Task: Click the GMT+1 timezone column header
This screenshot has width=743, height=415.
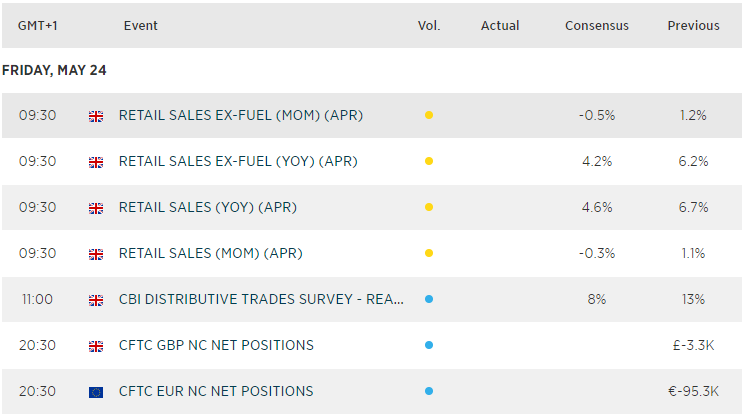Action: [36, 26]
